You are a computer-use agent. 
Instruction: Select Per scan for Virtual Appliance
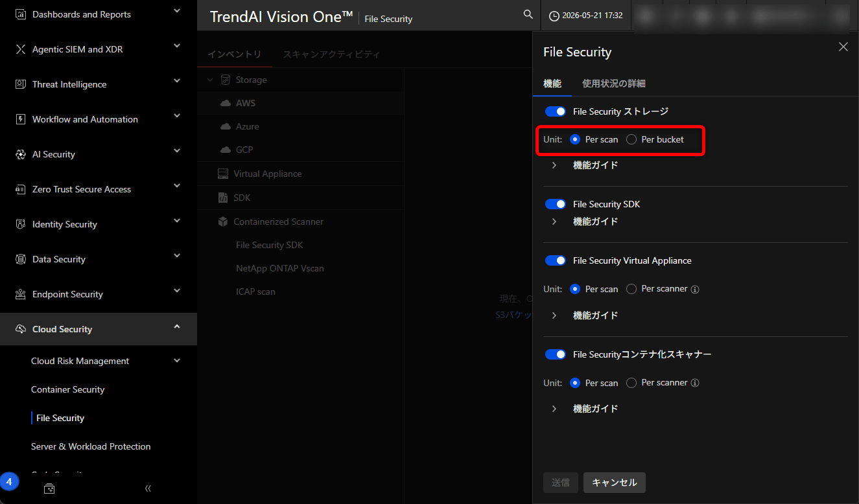coord(574,289)
